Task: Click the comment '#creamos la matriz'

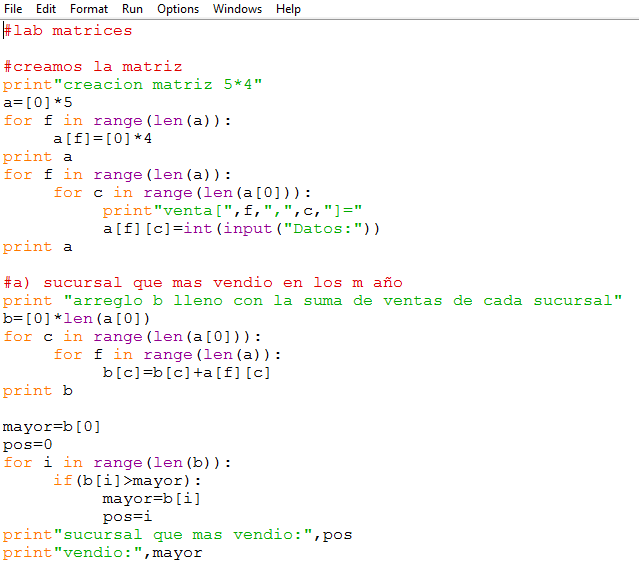Action: pos(93,66)
